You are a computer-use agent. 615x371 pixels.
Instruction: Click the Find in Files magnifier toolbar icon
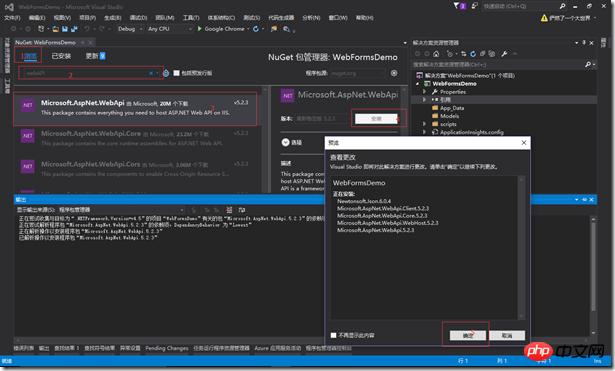click(287, 29)
